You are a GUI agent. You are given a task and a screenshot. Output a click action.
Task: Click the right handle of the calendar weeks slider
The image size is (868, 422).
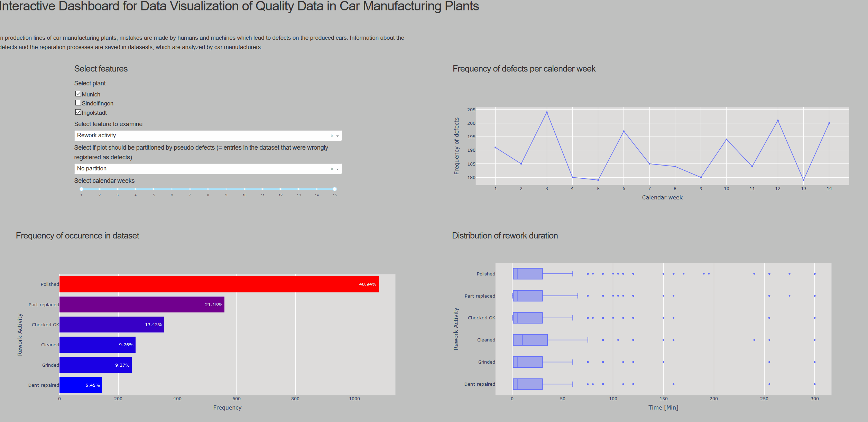pyautogui.click(x=334, y=189)
